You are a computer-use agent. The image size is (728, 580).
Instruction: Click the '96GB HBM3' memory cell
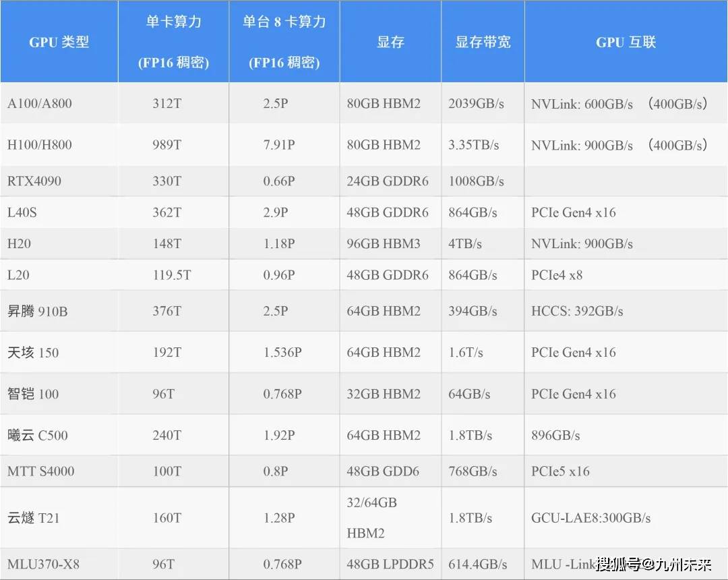[x=384, y=243]
